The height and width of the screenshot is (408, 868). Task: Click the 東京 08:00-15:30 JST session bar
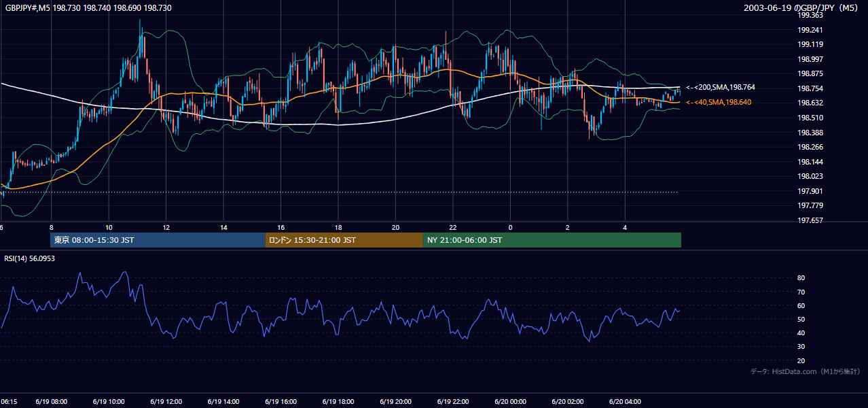pos(158,240)
